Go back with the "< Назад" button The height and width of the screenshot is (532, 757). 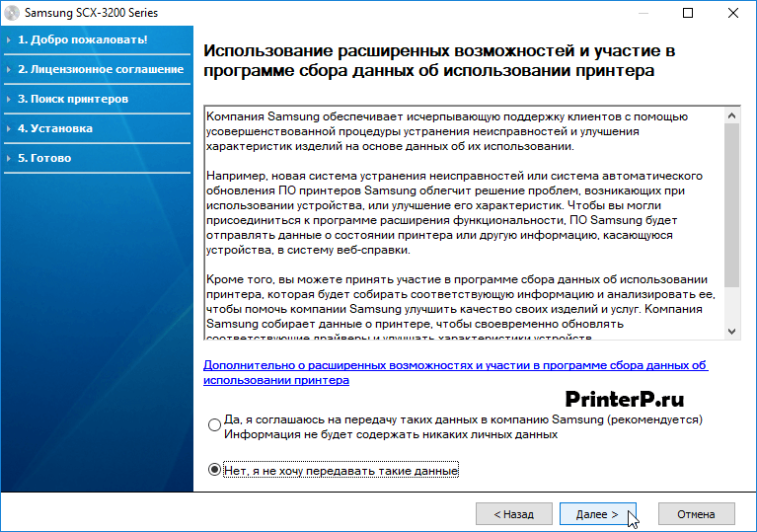[513, 514]
